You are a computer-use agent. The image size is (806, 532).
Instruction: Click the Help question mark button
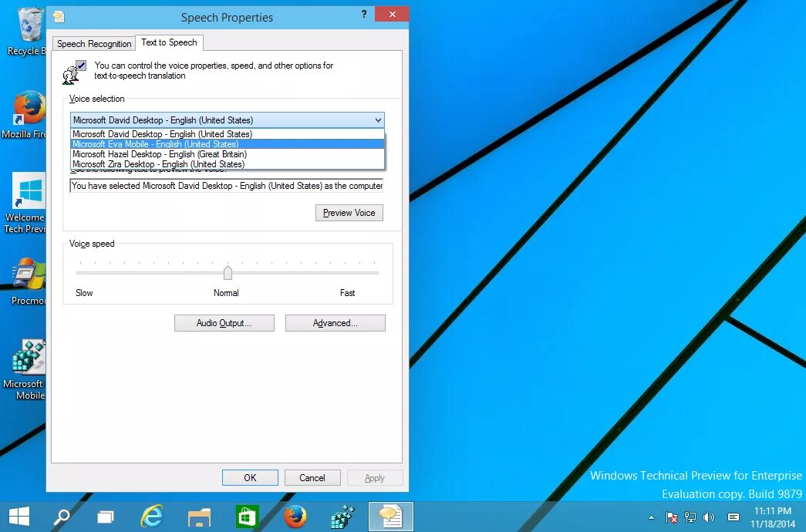click(x=364, y=14)
